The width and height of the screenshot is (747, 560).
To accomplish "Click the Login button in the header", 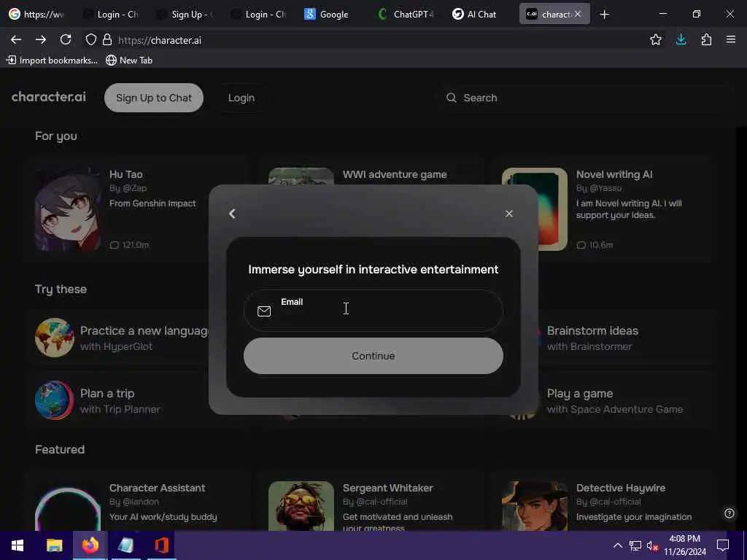I will click(241, 98).
